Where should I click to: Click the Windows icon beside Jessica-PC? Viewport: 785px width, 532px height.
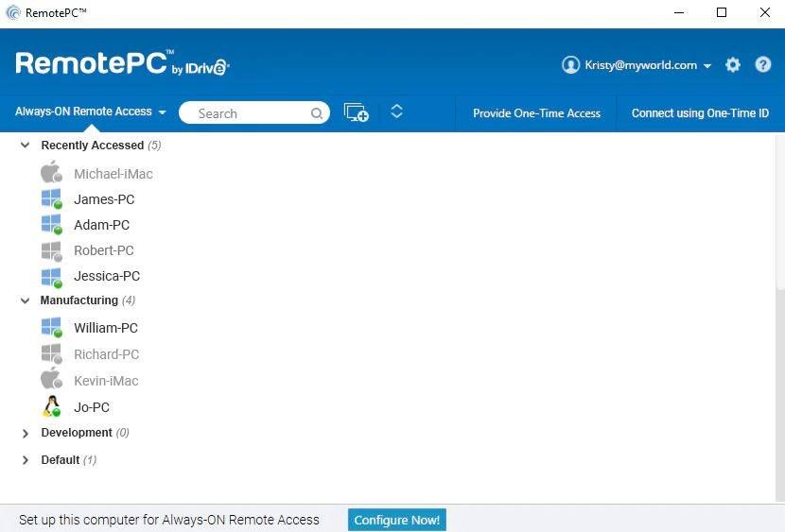tap(52, 278)
